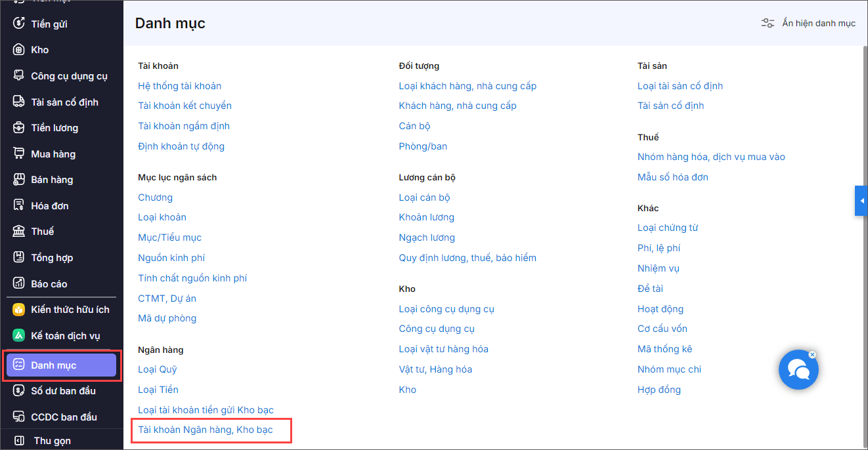Click the Kho warehouse sidebar icon
This screenshot has height=450, width=868.
point(19,50)
